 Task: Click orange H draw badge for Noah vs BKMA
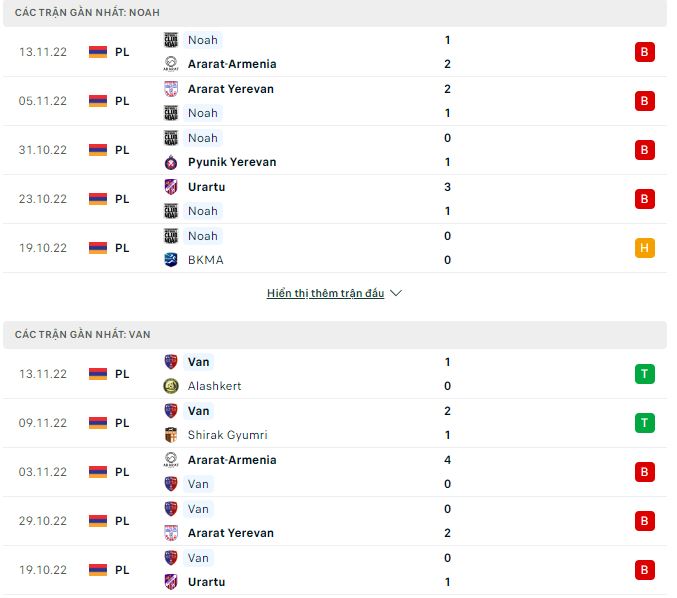coord(644,248)
